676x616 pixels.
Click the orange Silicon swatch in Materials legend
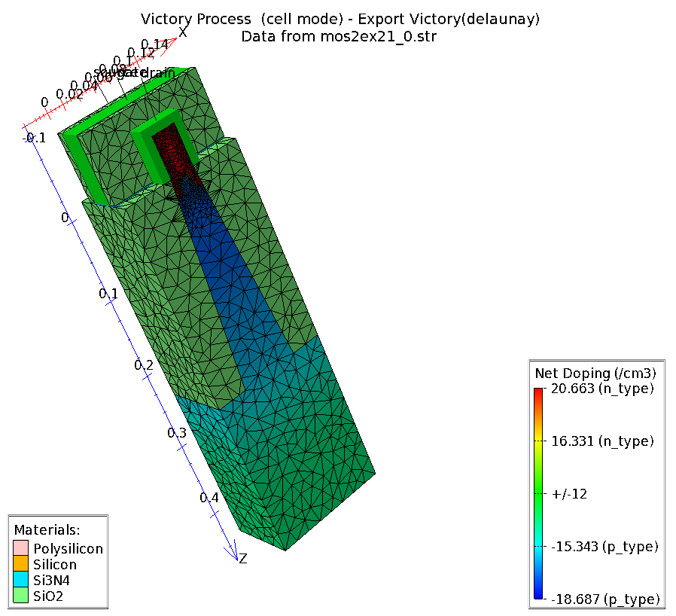tap(20, 565)
